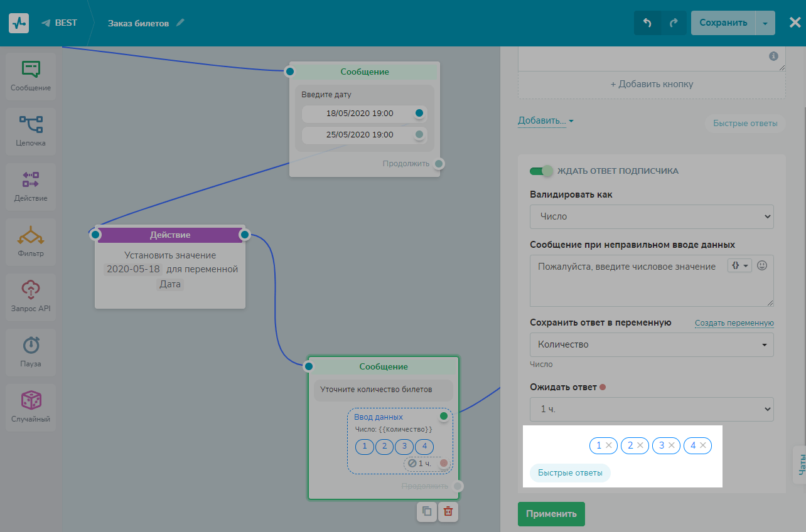This screenshot has width=806, height=532.
Task: Click the output connector of 25/05/2020 19:00
Action: tap(419, 134)
